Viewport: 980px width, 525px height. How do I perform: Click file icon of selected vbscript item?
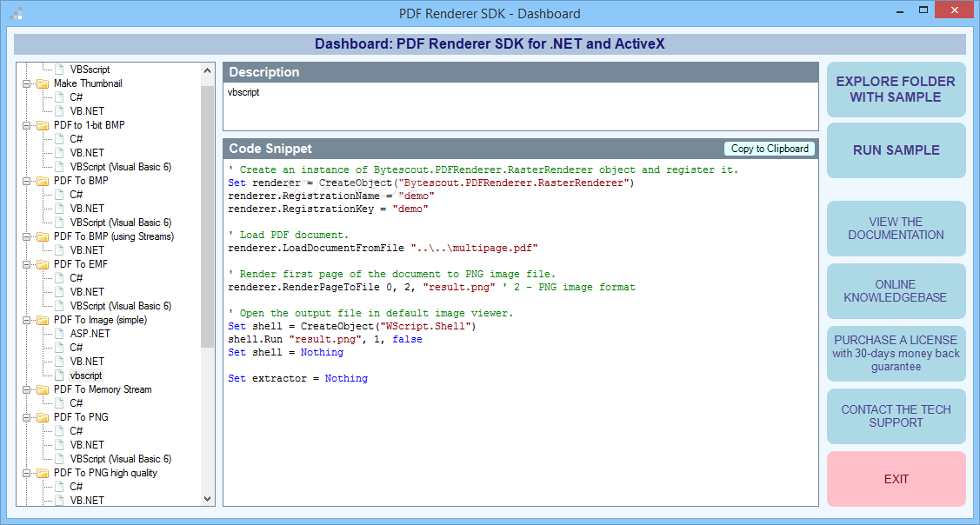59,375
